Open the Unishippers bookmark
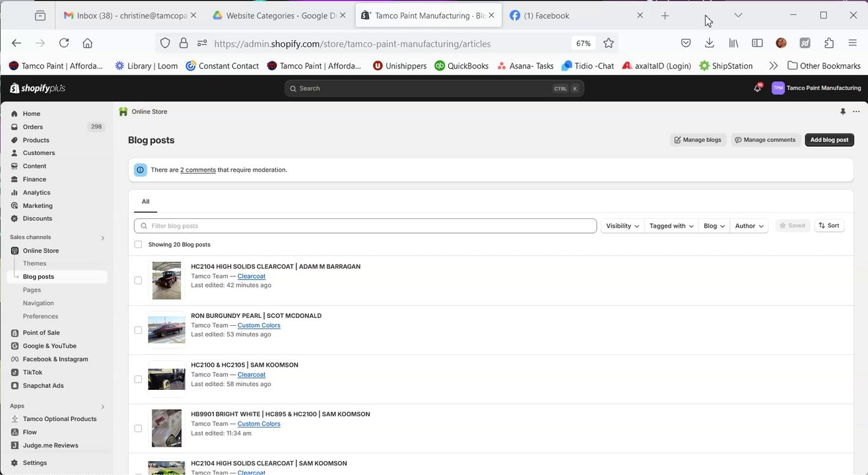Viewport: 868px width, 475px height. pos(399,65)
